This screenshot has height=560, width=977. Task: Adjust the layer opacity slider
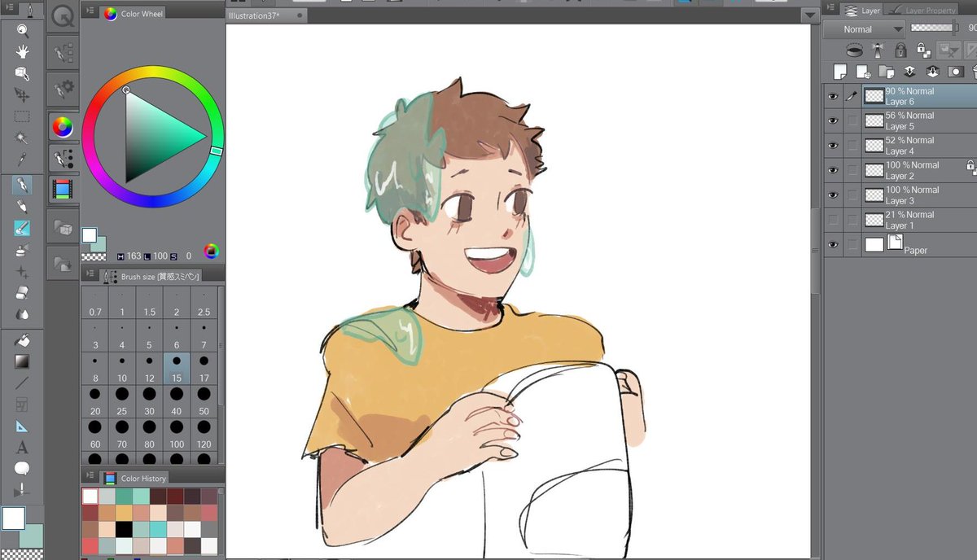click(933, 28)
